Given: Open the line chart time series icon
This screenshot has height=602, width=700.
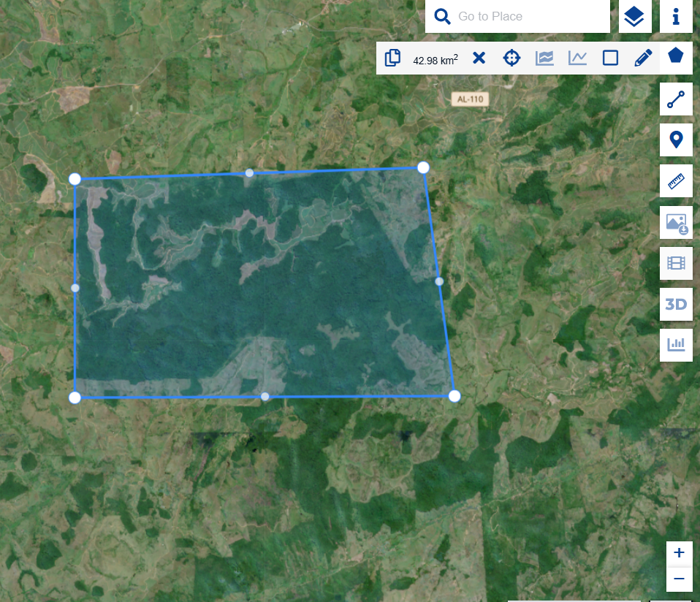Looking at the screenshot, I should tap(577, 58).
